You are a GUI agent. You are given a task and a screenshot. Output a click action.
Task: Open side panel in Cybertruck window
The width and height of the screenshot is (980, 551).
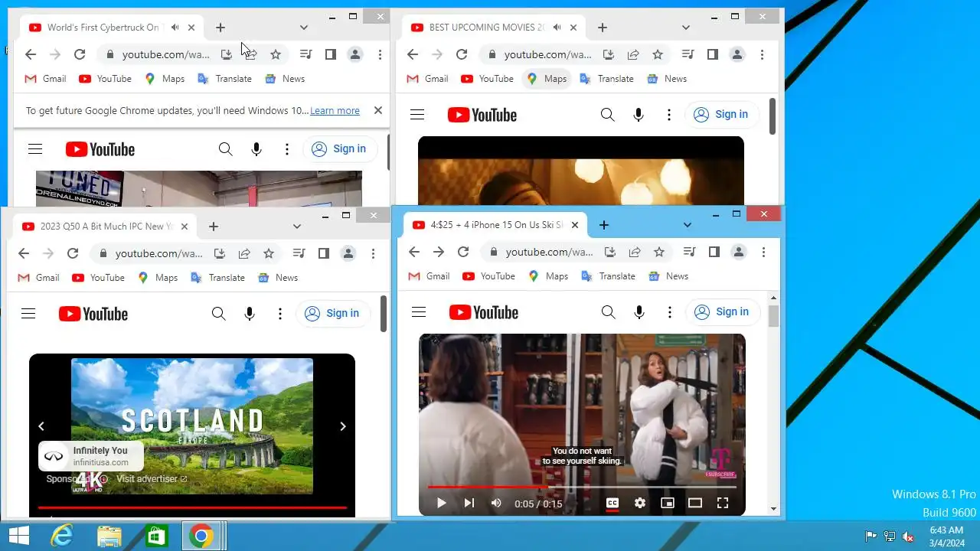331,54
